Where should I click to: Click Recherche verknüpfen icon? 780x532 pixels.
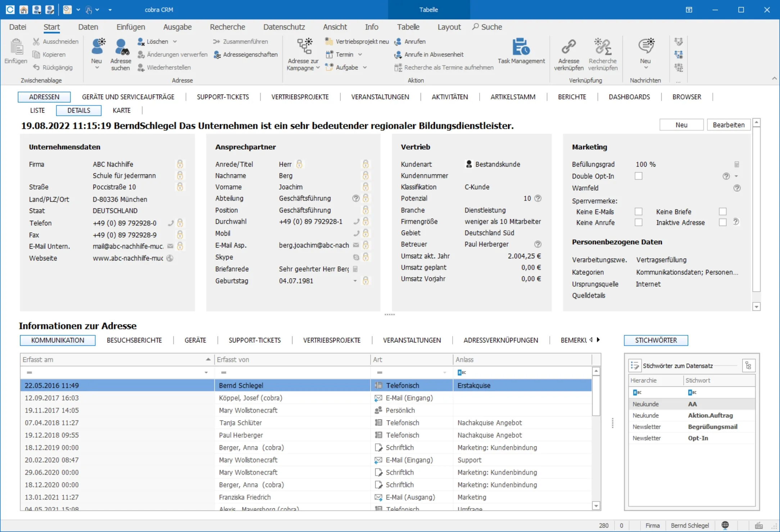(x=603, y=47)
